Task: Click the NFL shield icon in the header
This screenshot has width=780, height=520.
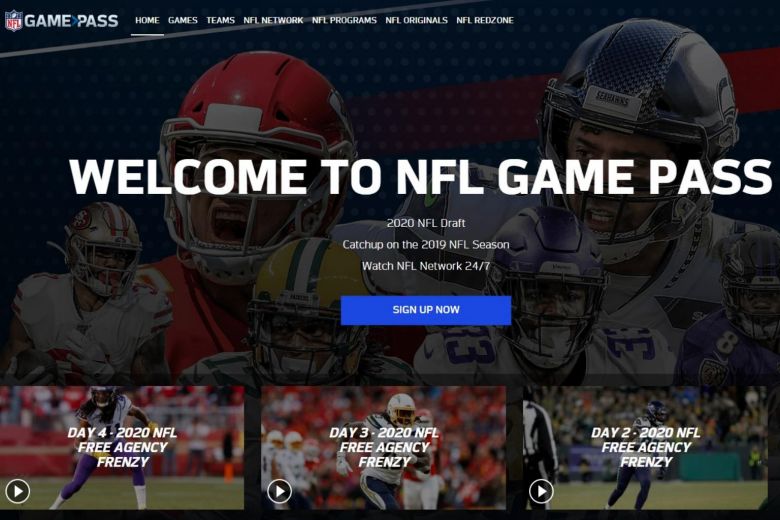Action: click(13, 21)
